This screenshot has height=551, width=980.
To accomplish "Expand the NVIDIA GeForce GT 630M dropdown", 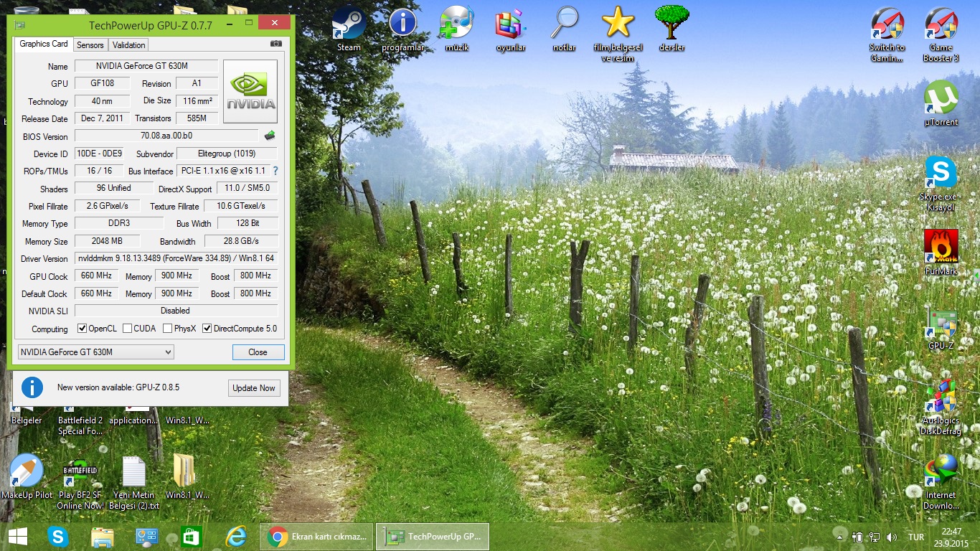I will click(96, 352).
